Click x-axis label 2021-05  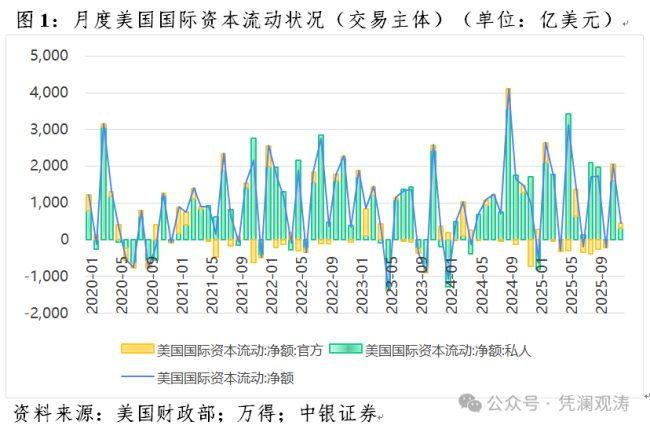tap(212, 285)
